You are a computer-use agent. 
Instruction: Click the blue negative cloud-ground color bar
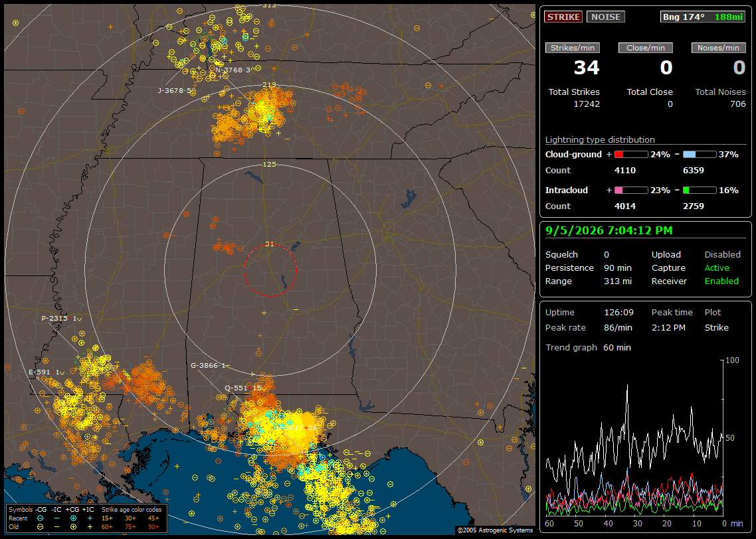tap(699, 155)
